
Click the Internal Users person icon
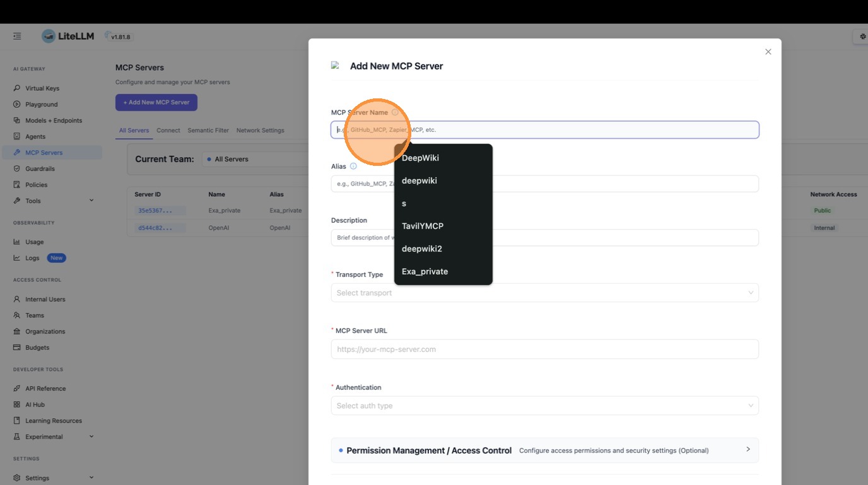(17, 299)
